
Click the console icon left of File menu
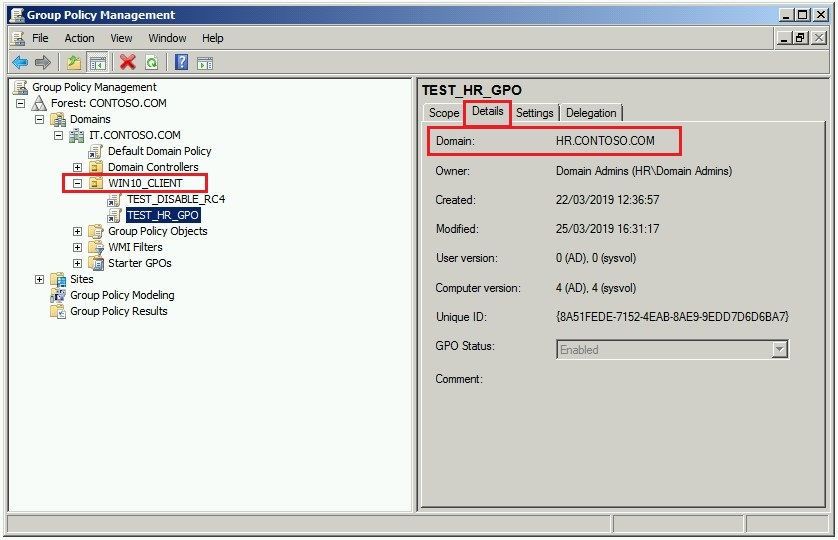point(18,38)
